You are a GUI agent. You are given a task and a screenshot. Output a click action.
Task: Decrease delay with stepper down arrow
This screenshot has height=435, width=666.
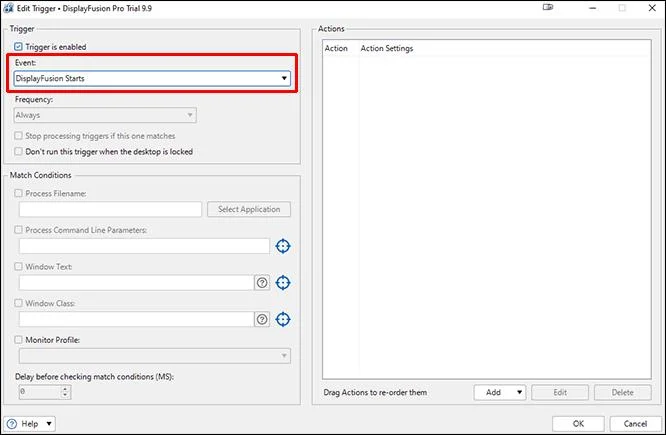[65, 395]
